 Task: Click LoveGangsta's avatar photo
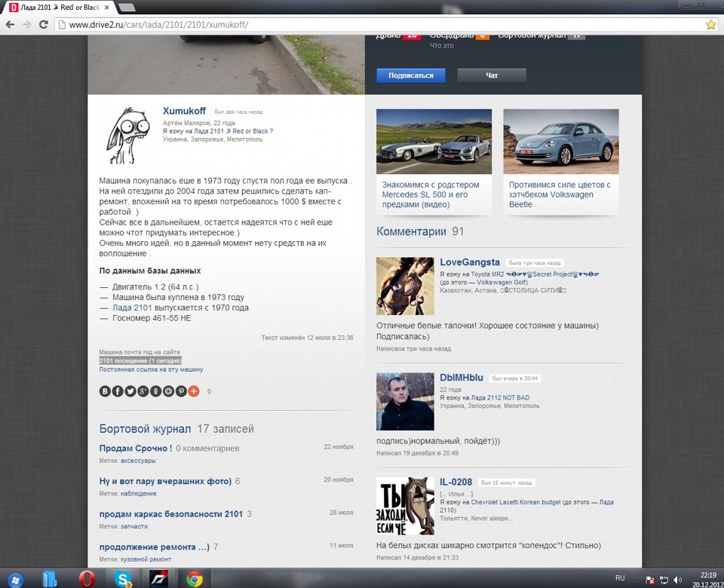tap(405, 286)
